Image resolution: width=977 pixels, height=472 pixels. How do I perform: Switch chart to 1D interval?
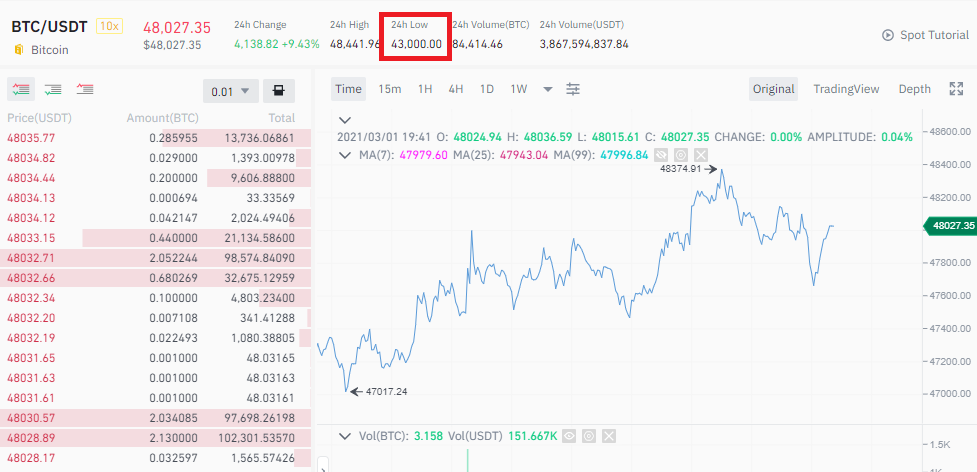pyautogui.click(x=487, y=89)
